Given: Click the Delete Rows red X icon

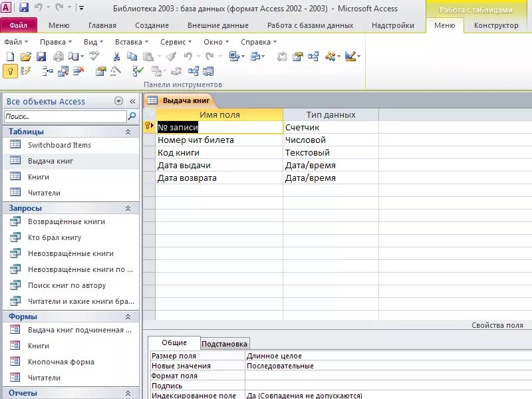Looking at the screenshot, I should coord(78,71).
